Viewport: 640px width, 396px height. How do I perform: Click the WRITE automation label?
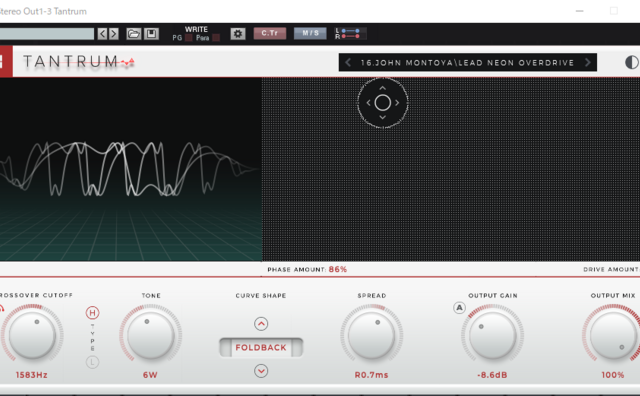[x=196, y=29]
